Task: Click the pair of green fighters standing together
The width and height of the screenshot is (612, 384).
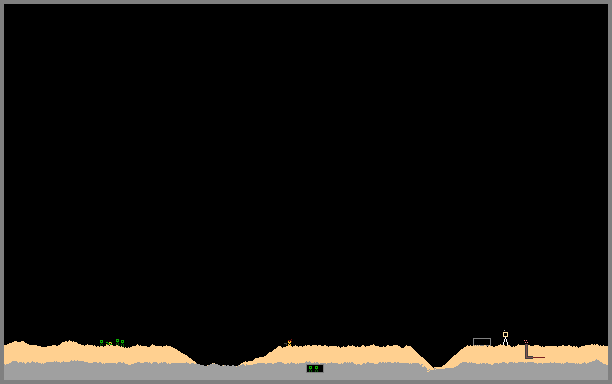Action: click(120, 343)
